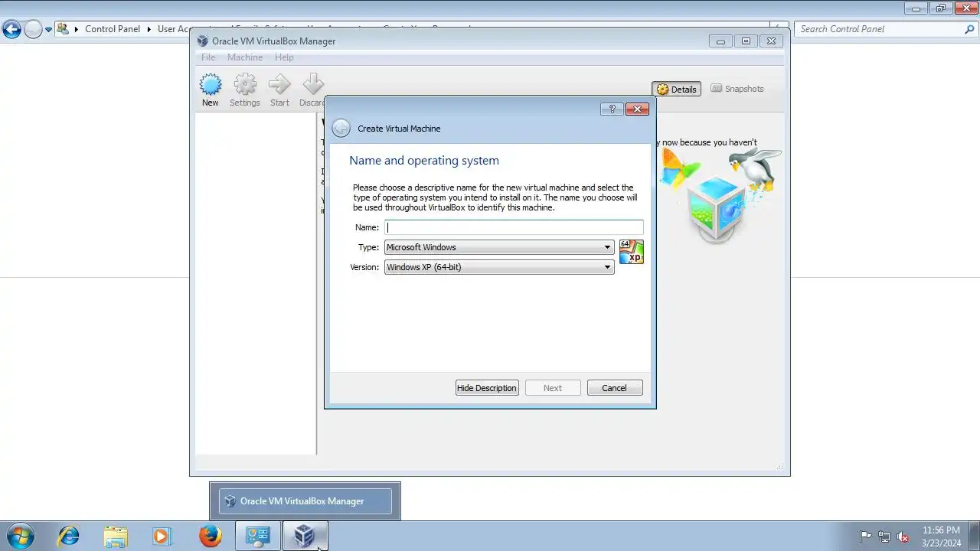The height and width of the screenshot is (551, 980).
Task: Open Windows Explorer folder in taskbar
Action: click(x=116, y=536)
